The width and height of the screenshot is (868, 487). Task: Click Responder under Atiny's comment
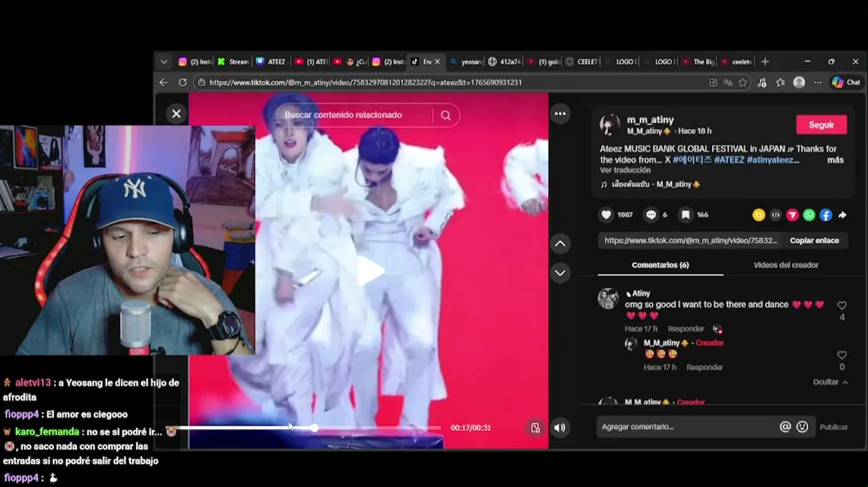pyautogui.click(x=685, y=329)
